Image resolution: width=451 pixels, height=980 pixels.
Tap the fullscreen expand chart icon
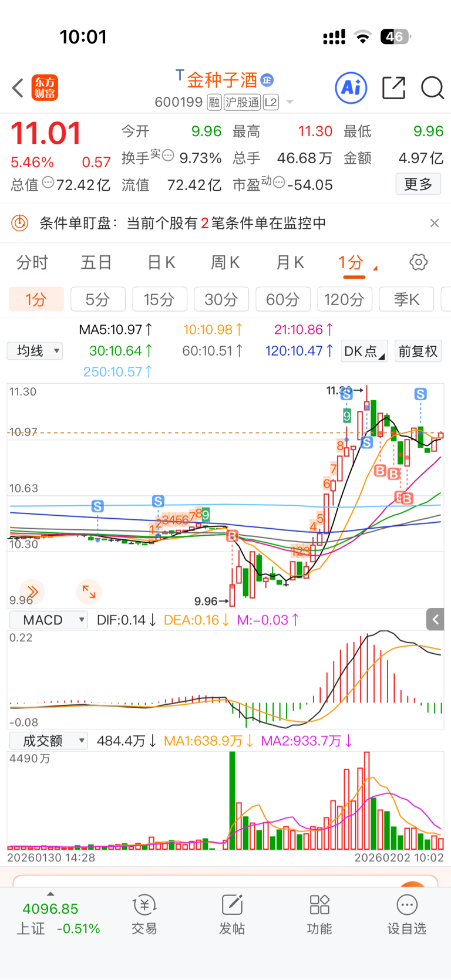[89, 592]
